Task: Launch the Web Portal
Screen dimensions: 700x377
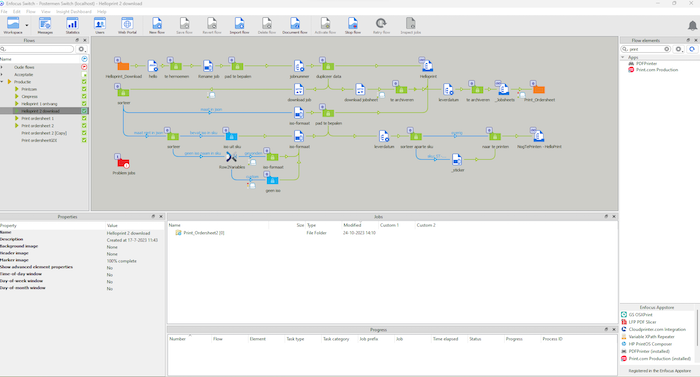Action: pos(127,25)
